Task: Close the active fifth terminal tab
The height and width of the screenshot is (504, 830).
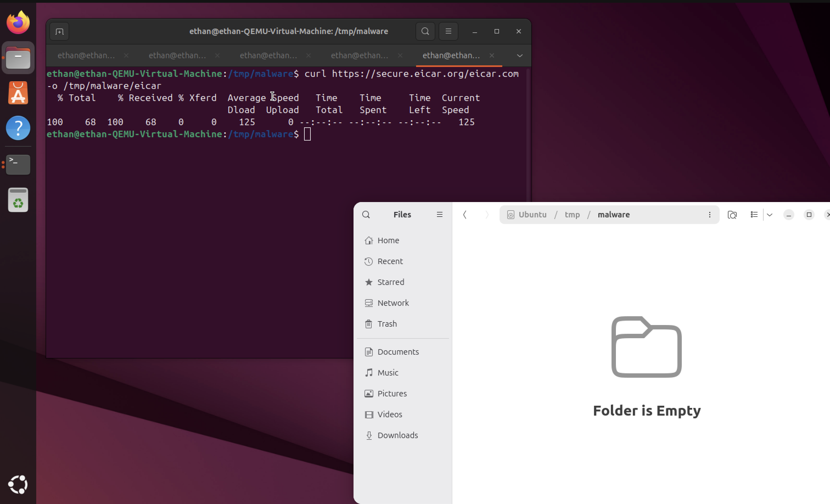Action: pyautogui.click(x=492, y=55)
